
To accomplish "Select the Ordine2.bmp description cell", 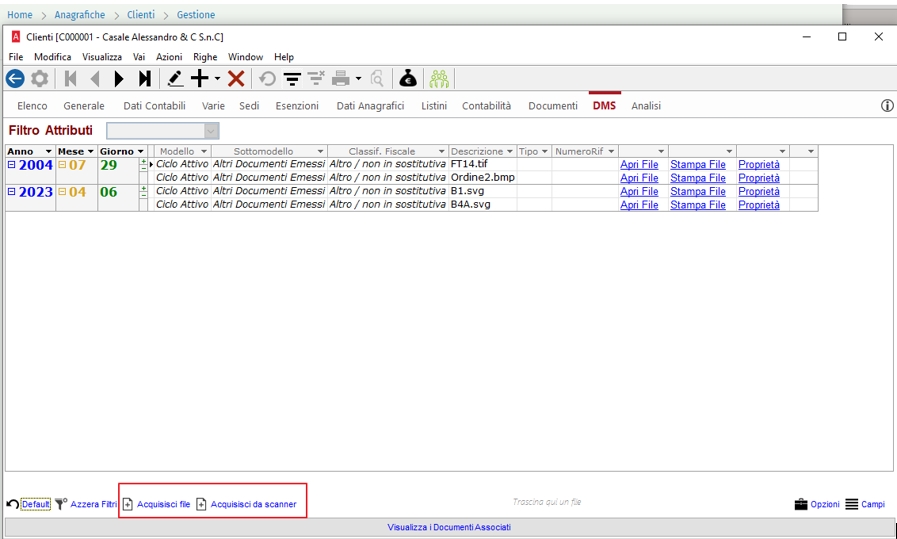I will tap(483, 177).
